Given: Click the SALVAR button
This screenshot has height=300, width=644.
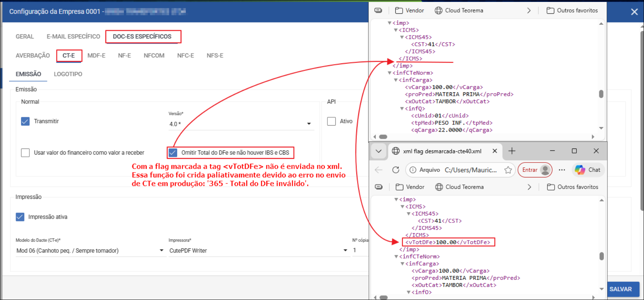Looking at the screenshot, I should pyautogui.click(x=620, y=289).
